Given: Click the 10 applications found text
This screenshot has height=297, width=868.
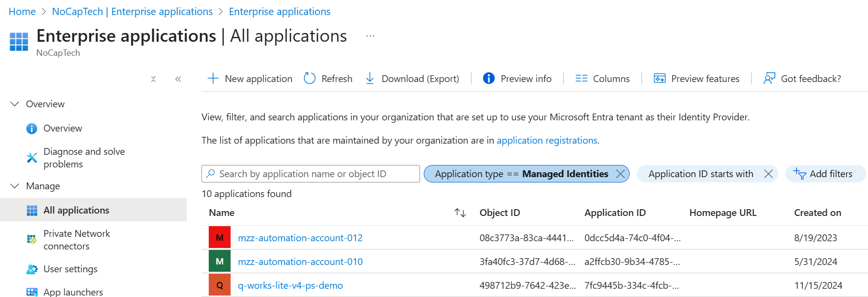Looking at the screenshot, I should pos(247,194).
